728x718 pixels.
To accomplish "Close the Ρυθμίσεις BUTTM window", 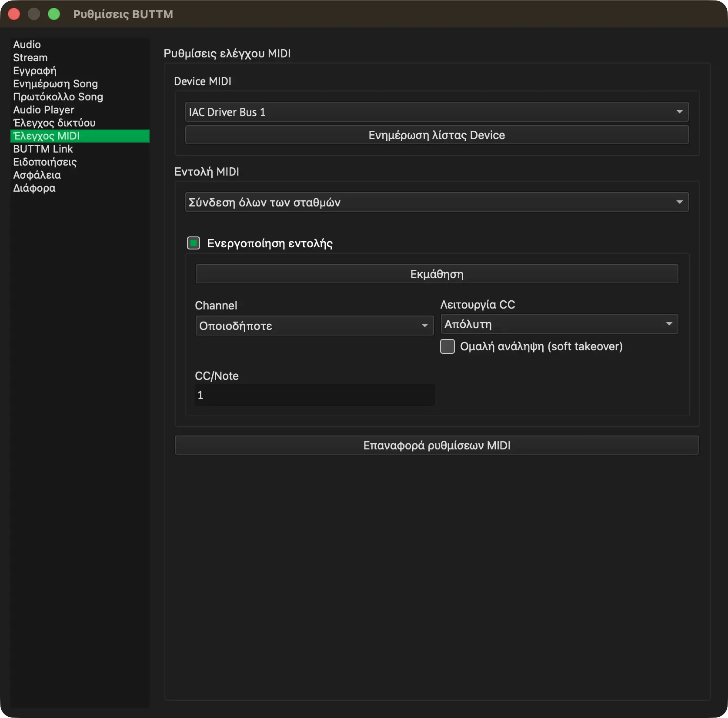I will tap(14, 14).
